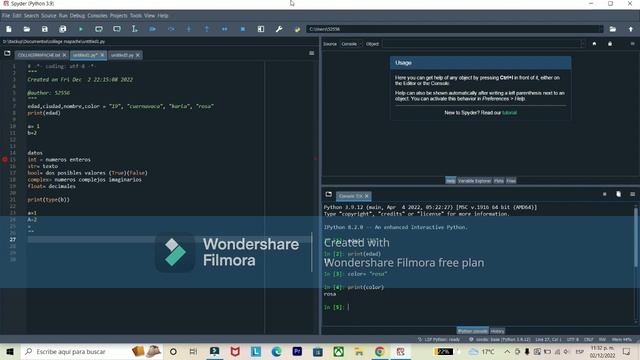Switch to History tab below console
This screenshot has width=640, height=360.
pos(497,331)
